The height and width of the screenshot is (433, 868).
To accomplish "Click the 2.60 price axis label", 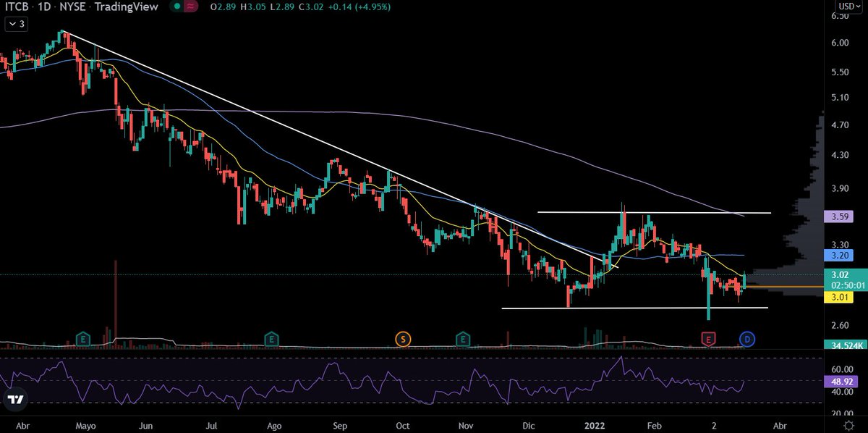I will (x=840, y=324).
